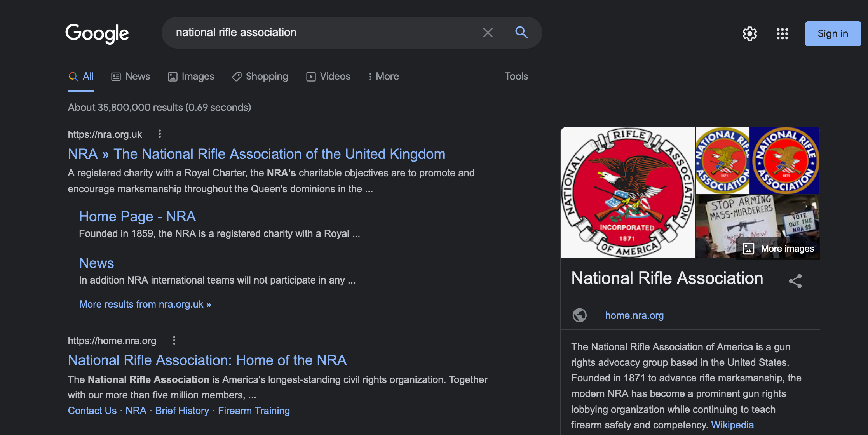Click the About 35,800,000 results text
Viewport: 868px width, 435px height.
[159, 107]
